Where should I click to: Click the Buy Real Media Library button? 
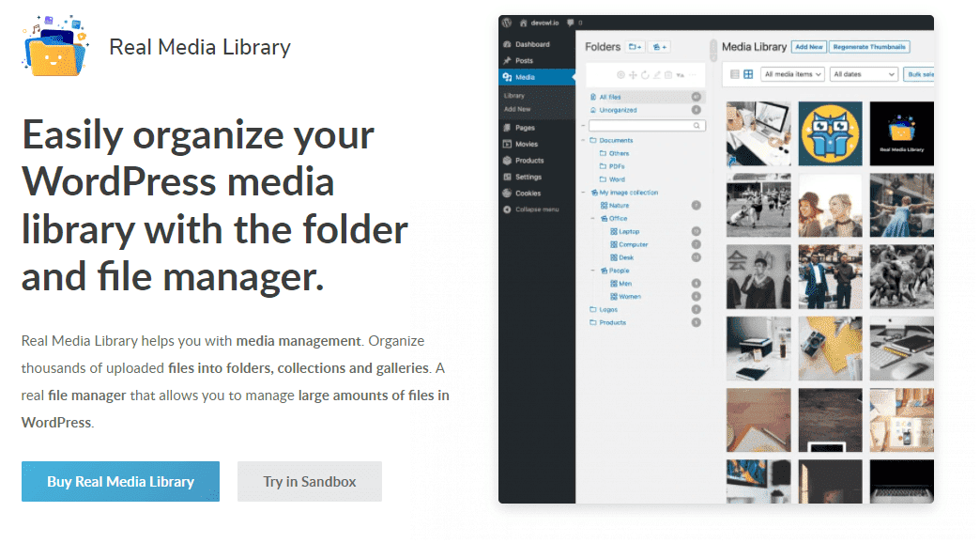pos(120,481)
